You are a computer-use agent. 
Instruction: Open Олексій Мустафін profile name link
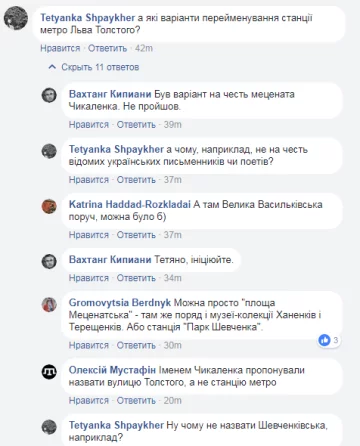click(x=112, y=370)
